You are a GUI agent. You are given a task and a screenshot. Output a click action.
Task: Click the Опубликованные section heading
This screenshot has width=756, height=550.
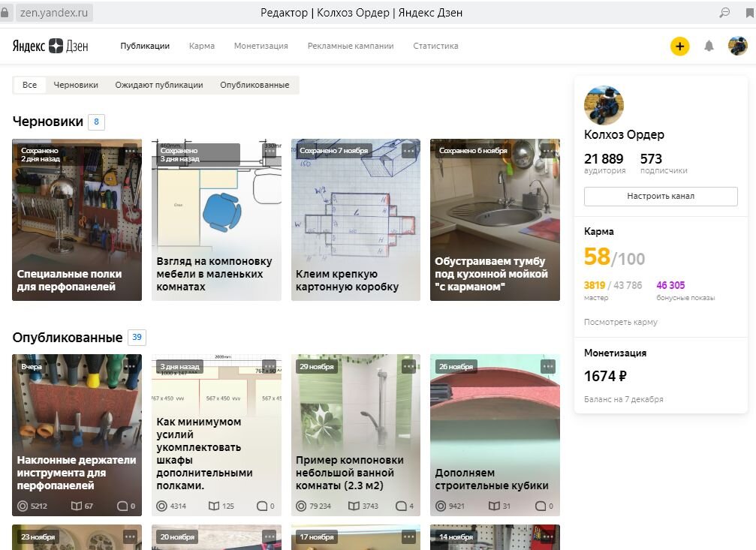[68, 338]
